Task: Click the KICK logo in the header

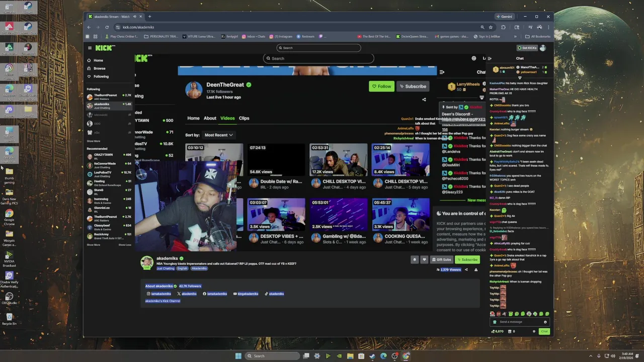Action: tap(105, 48)
